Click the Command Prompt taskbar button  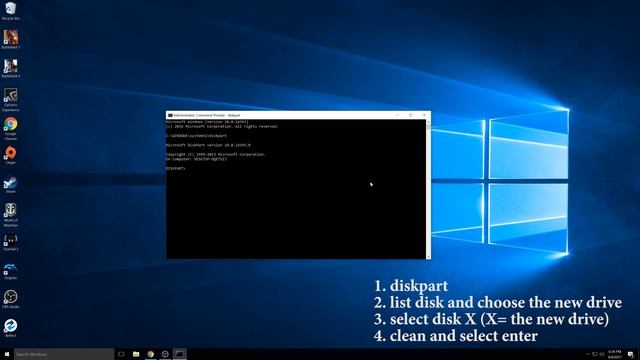pos(180,354)
